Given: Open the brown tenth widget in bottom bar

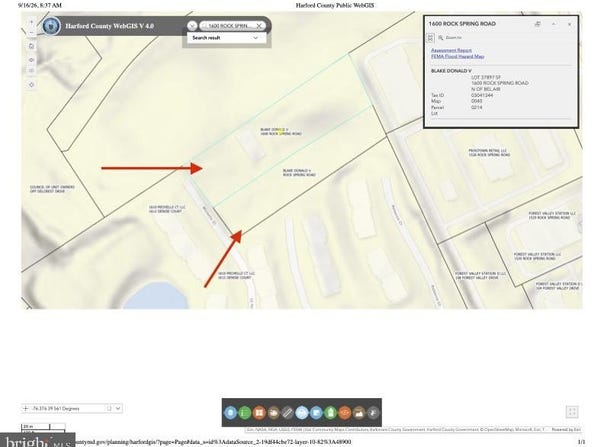Looking at the screenshot, I should click(359, 413).
